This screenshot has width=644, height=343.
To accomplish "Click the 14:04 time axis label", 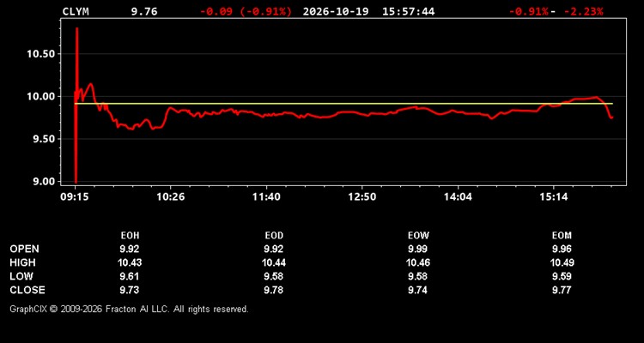I will 458,197.
